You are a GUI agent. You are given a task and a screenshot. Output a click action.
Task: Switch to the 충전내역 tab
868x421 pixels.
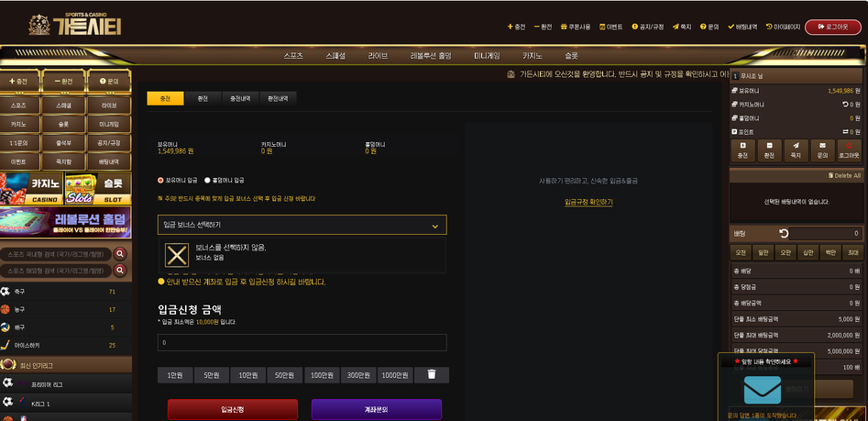pyautogui.click(x=239, y=98)
